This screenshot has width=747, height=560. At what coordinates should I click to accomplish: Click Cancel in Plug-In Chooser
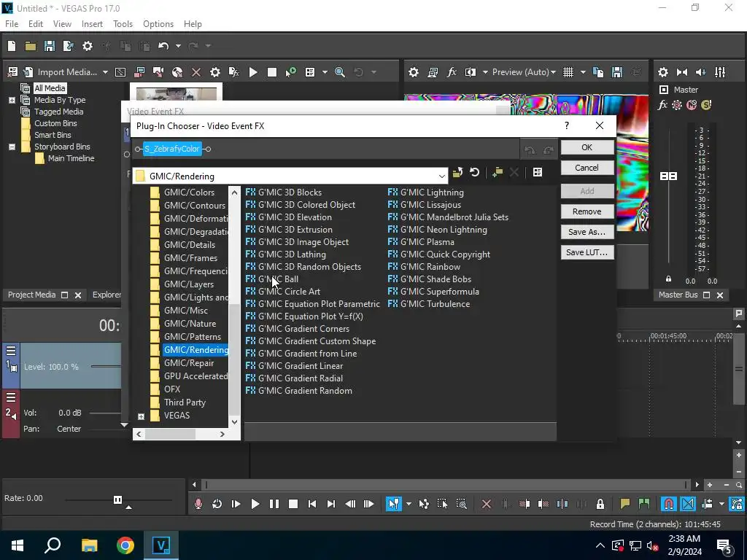click(587, 168)
